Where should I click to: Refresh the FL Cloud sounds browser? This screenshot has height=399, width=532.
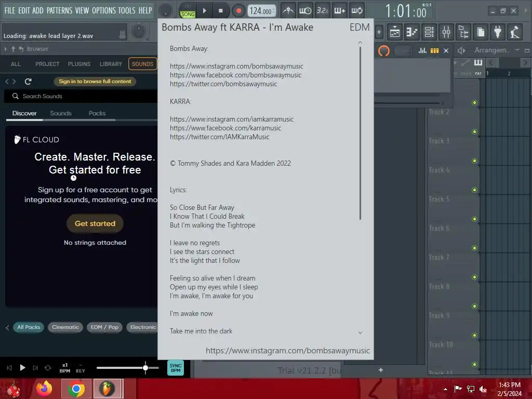click(x=28, y=82)
